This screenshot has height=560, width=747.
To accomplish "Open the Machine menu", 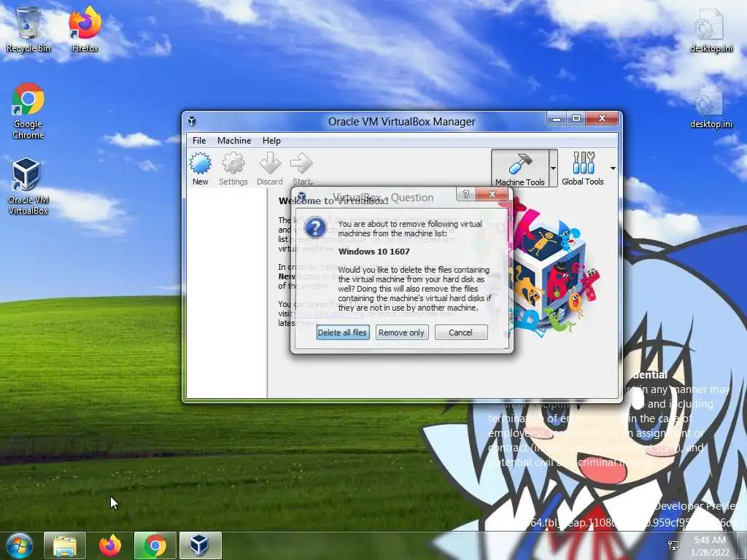I will click(x=234, y=141).
